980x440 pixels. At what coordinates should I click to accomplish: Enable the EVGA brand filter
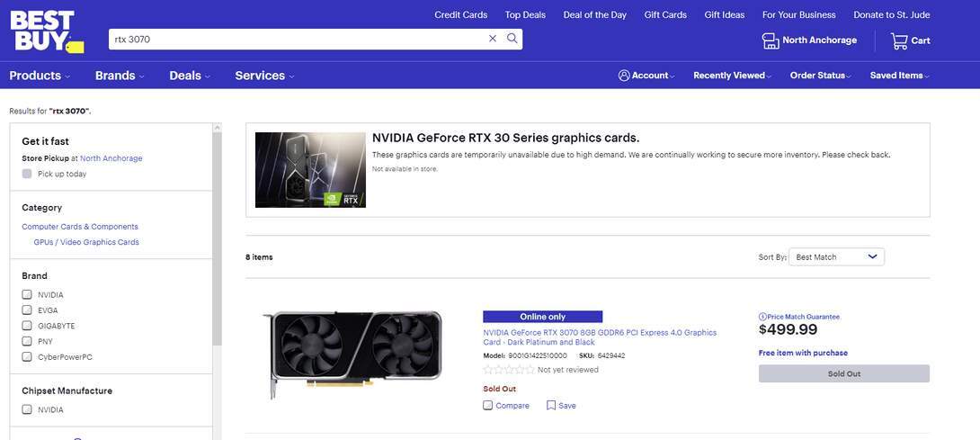coord(27,310)
